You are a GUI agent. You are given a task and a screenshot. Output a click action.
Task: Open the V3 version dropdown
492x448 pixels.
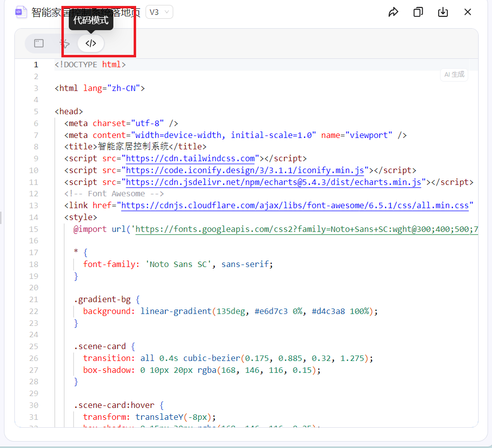[159, 12]
